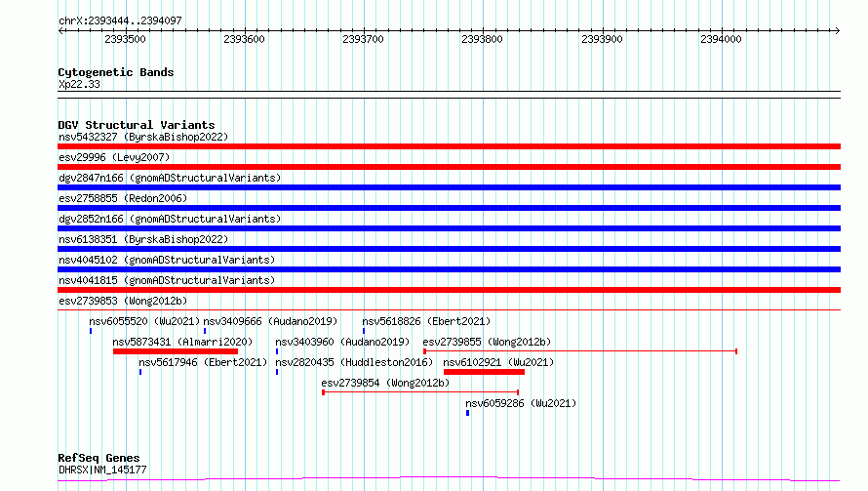The height and width of the screenshot is (491, 868).
Task: Click the red interval line under esv2739854
Action: click(420, 392)
